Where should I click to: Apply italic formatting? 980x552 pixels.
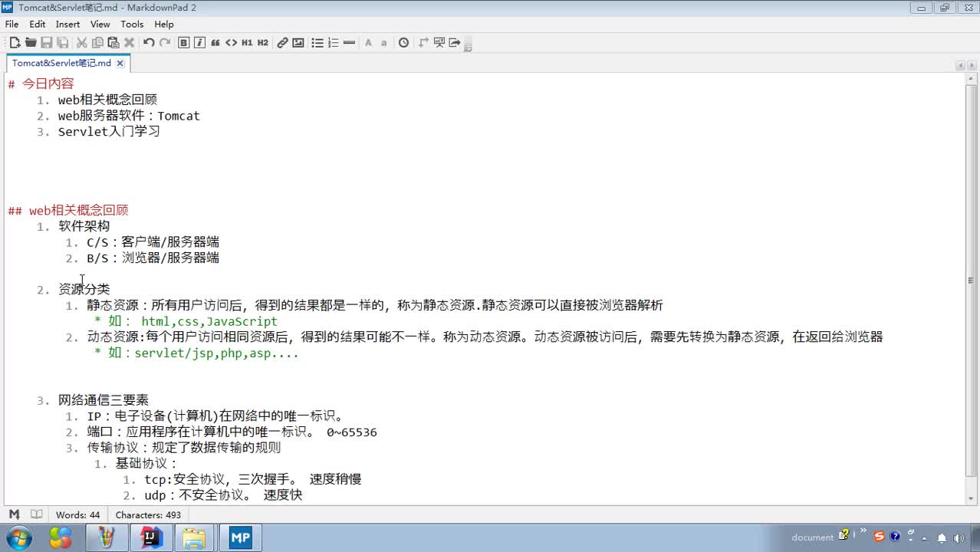199,43
